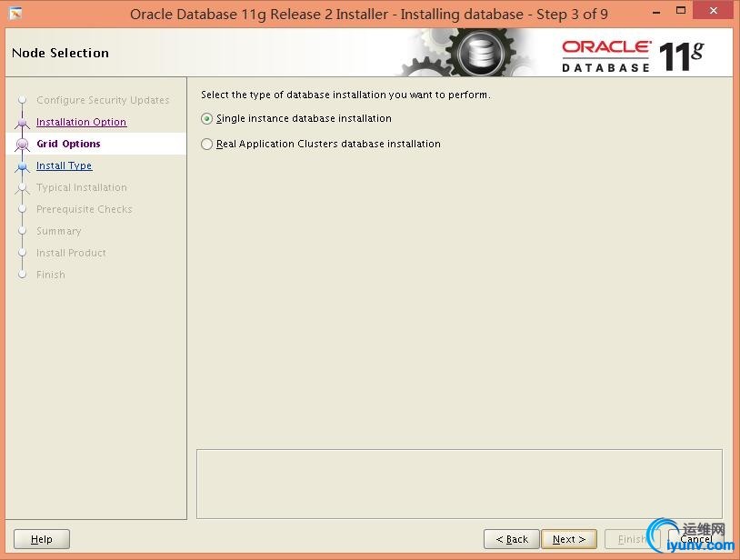Close the installer window
740x560 pixels.
click(x=714, y=10)
